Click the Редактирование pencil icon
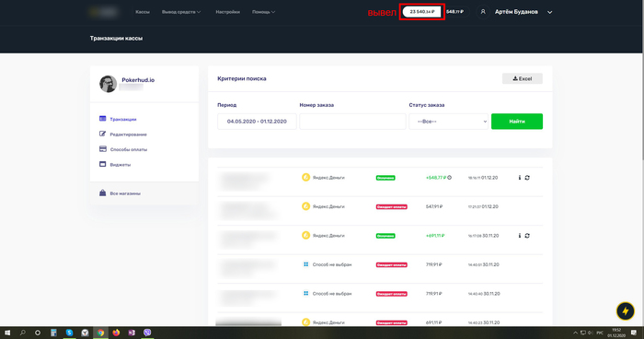 (x=103, y=134)
